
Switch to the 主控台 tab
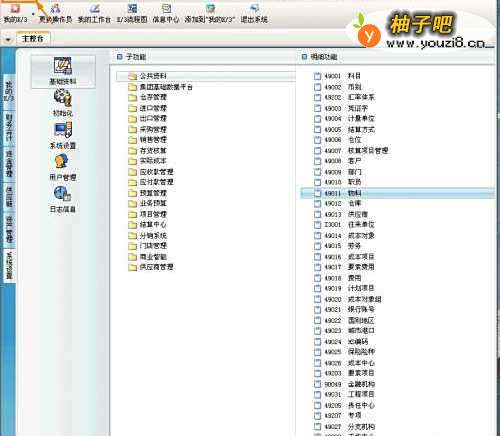click(x=33, y=39)
